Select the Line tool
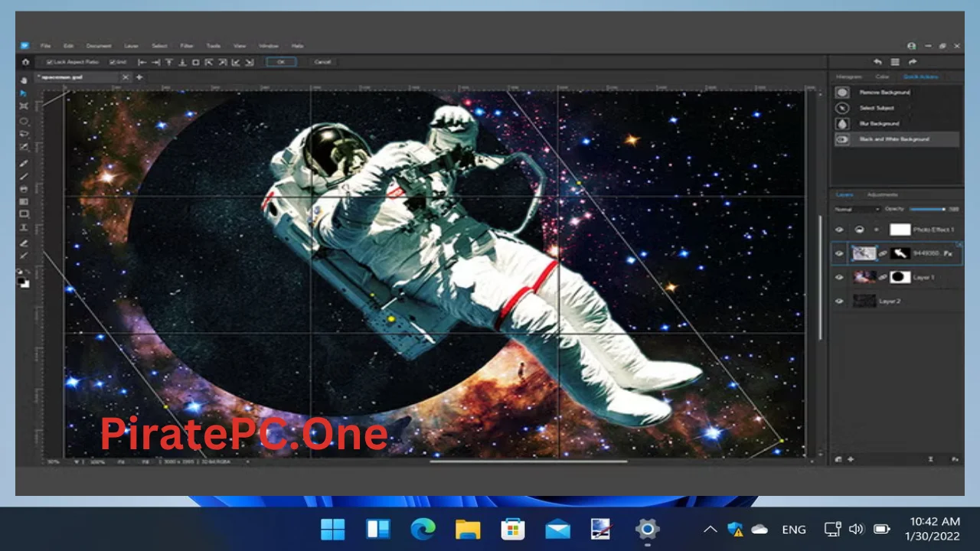Screen dimensions: 980x551 tap(24, 176)
